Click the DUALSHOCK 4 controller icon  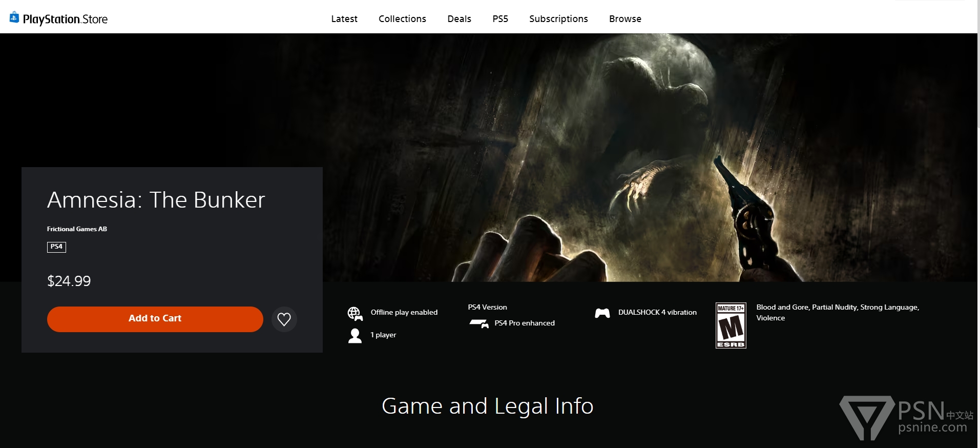click(x=602, y=313)
